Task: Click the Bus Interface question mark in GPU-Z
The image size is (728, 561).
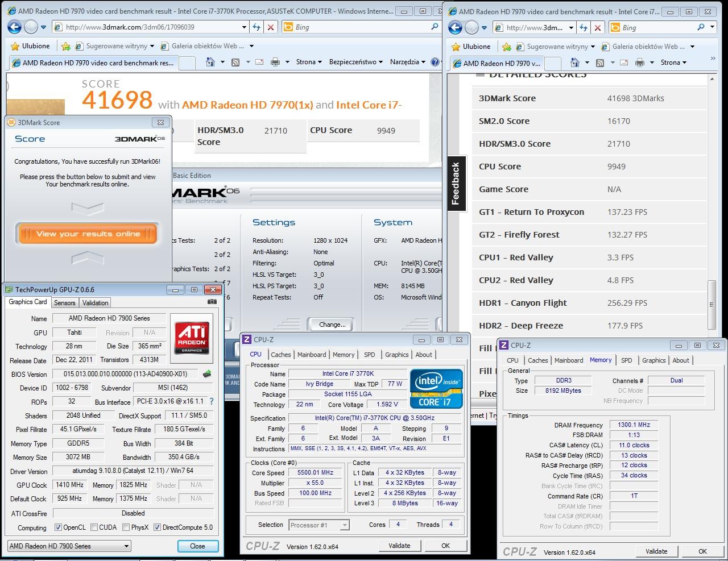Action: pos(210,401)
